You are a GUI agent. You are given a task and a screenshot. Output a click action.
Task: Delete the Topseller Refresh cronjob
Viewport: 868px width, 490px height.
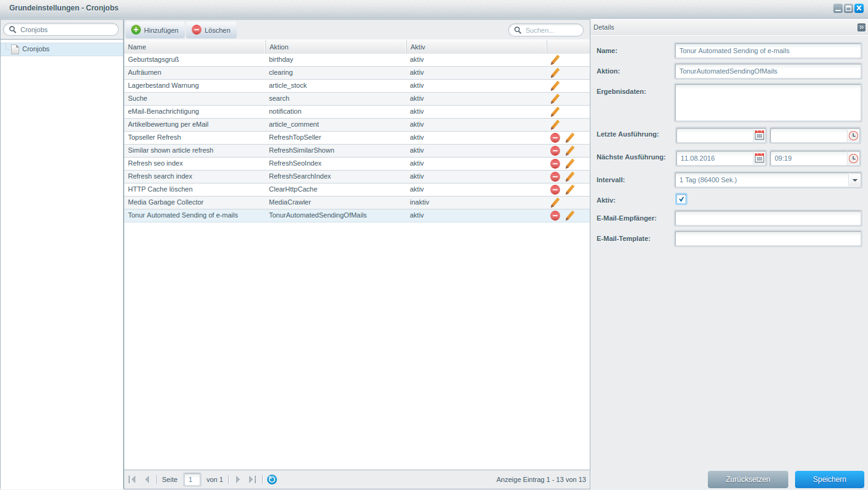pyautogui.click(x=555, y=138)
